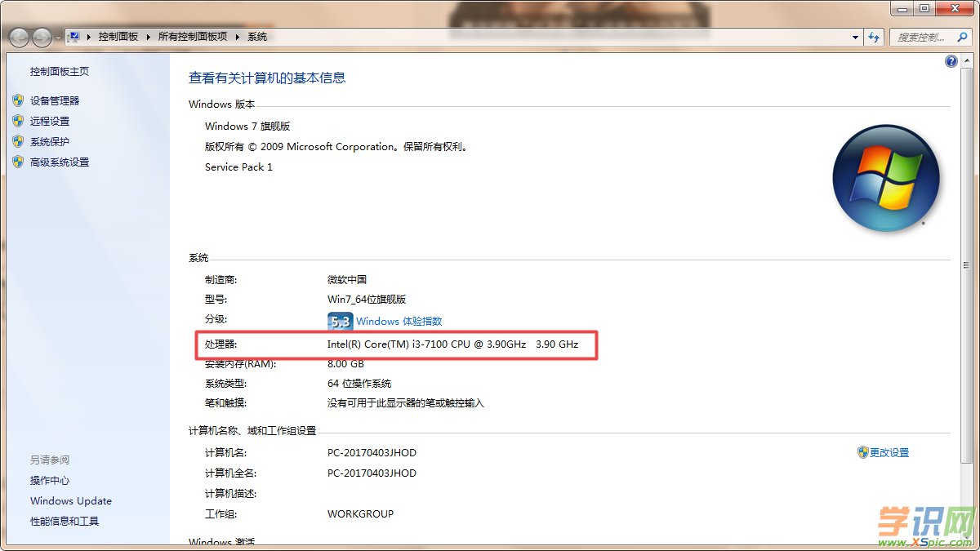980x551 pixels.
Task: Go to 控制面板主页
Action: point(60,71)
